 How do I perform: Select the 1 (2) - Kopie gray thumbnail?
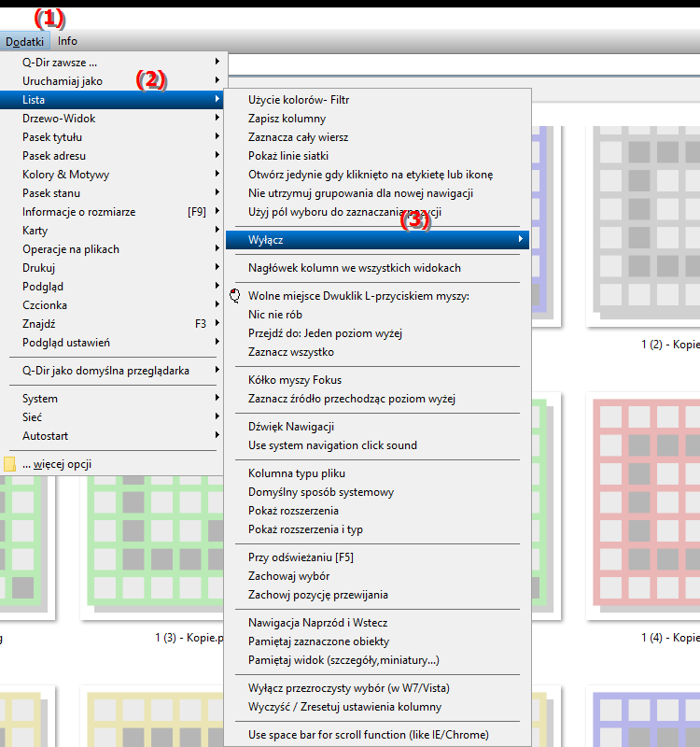[x=645, y=224]
